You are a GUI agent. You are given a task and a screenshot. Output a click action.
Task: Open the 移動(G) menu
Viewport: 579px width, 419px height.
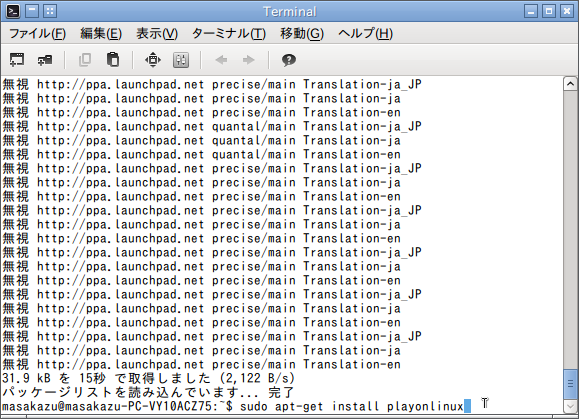[302, 34]
